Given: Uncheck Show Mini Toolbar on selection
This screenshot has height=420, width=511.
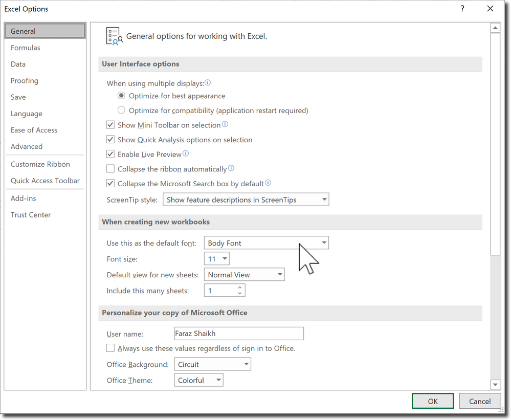Looking at the screenshot, I should pyautogui.click(x=110, y=125).
